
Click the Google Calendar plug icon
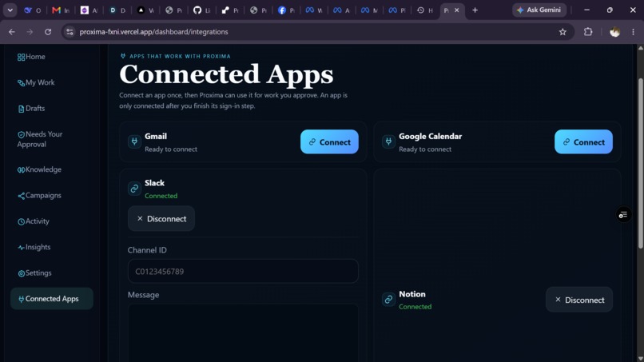pos(388,141)
